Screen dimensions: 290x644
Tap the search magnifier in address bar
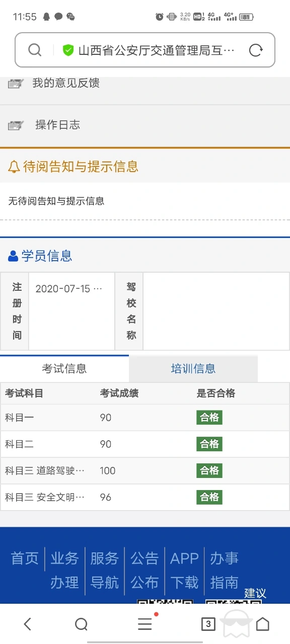tap(35, 50)
